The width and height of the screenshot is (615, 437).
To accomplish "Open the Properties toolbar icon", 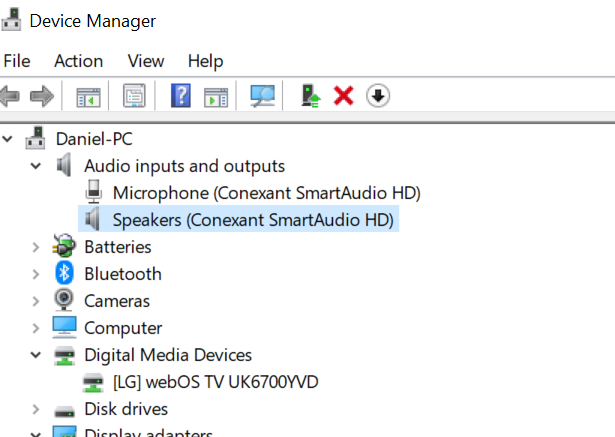I will (x=134, y=96).
